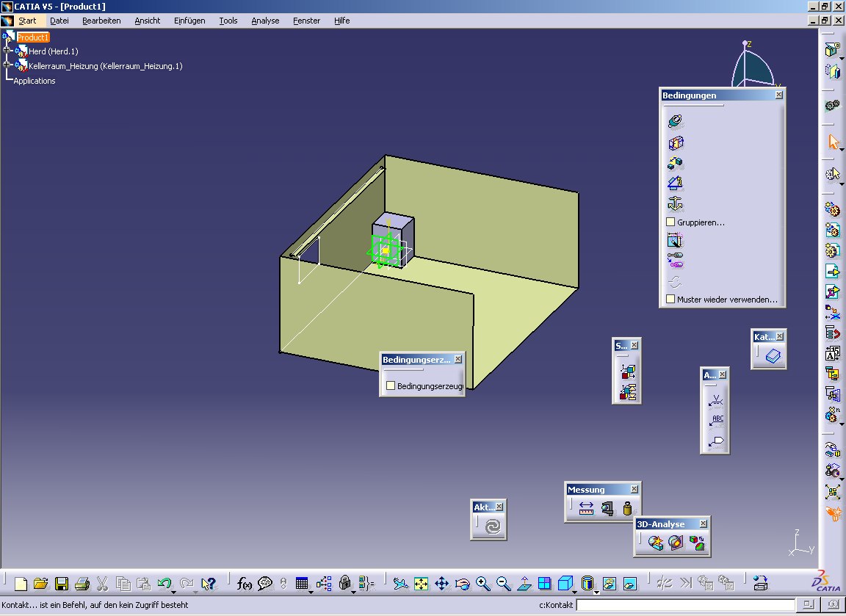Click the Multi-View windows icon

[x=545, y=584]
